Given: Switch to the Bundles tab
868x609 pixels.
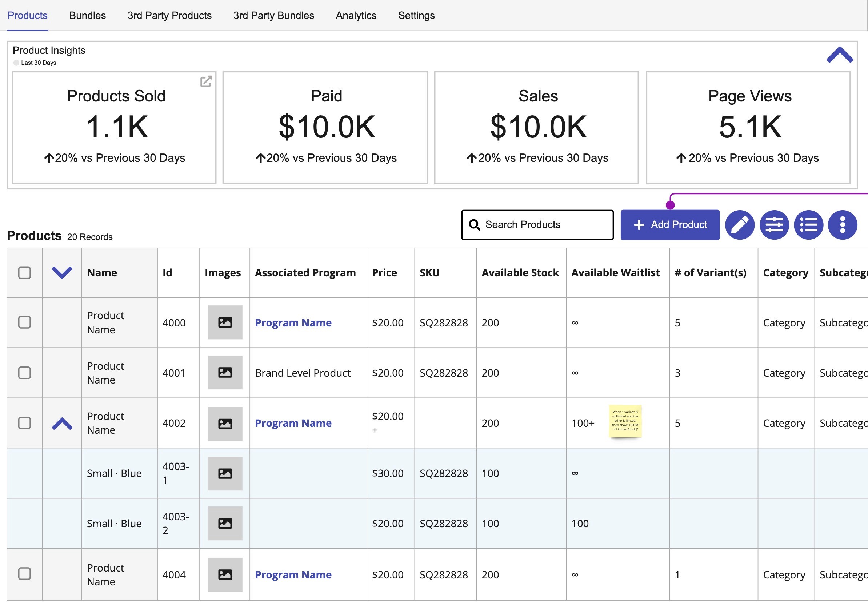Looking at the screenshot, I should click(x=87, y=16).
